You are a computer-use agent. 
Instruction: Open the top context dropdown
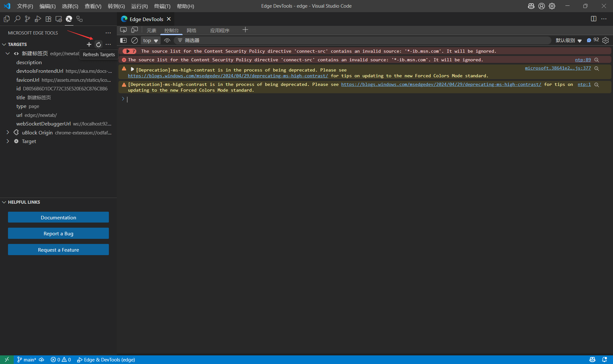tap(150, 41)
